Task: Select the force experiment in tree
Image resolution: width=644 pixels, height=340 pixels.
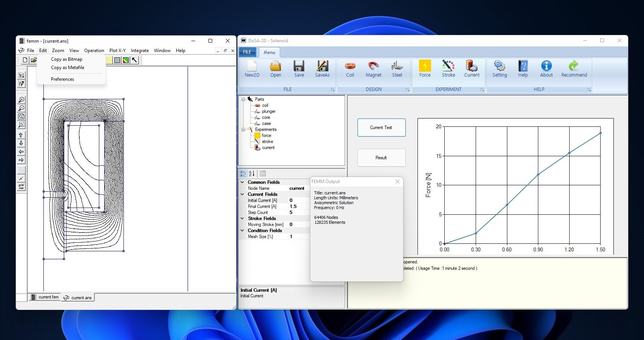Action: (x=267, y=135)
